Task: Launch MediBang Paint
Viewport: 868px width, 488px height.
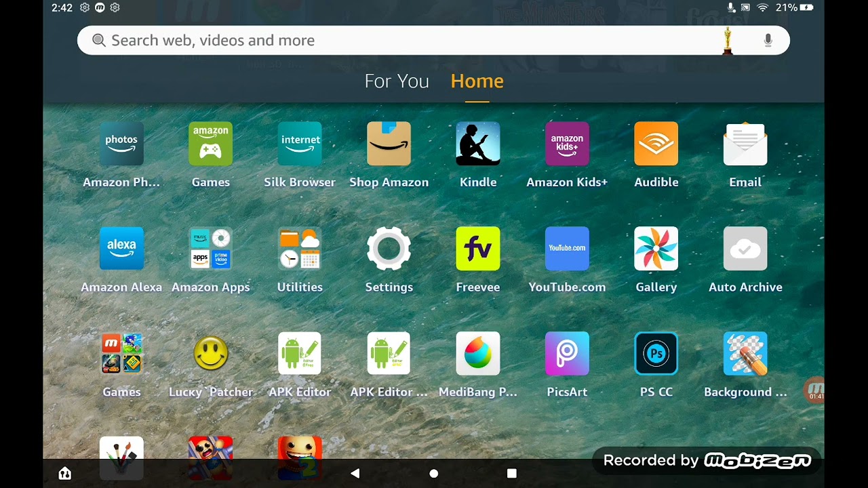Action: click(x=478, y=354)
